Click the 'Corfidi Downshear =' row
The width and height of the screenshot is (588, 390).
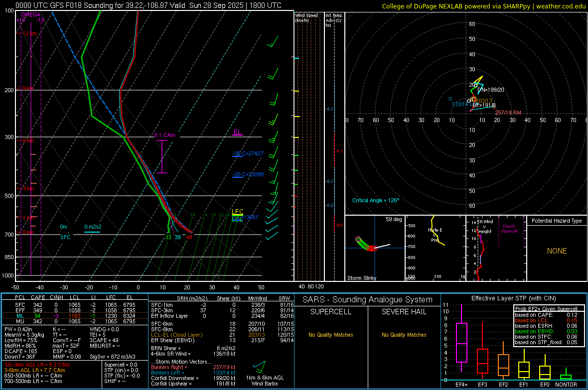coord(193,378)
